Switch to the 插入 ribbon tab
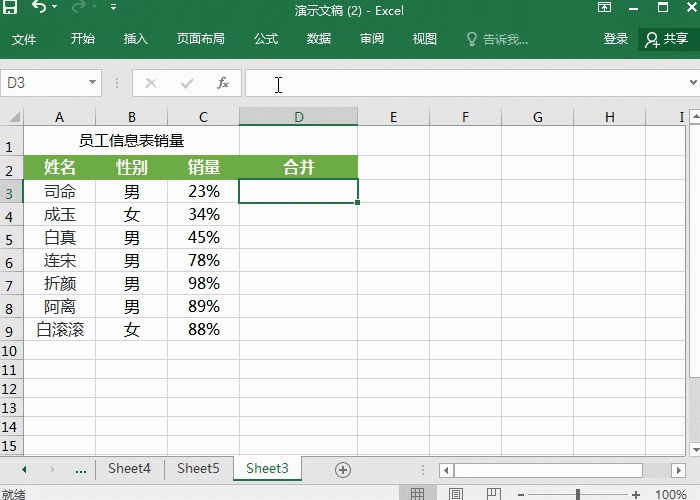Viewport: 700px width, 500px height. click(135, 39)
